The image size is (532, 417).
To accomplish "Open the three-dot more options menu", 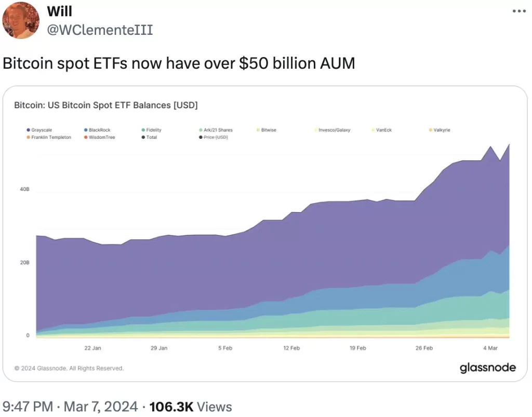I will [518, 11].
